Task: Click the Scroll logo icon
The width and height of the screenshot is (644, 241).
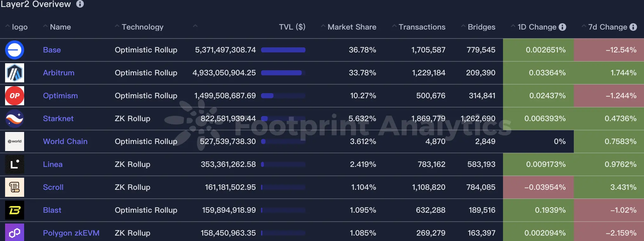Action: [x=15, y=187]
